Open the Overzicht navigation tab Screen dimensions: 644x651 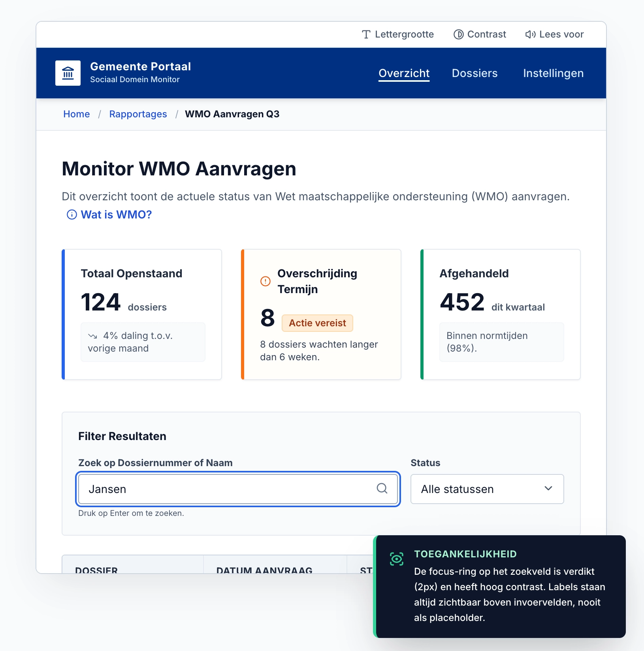[404, 73]
